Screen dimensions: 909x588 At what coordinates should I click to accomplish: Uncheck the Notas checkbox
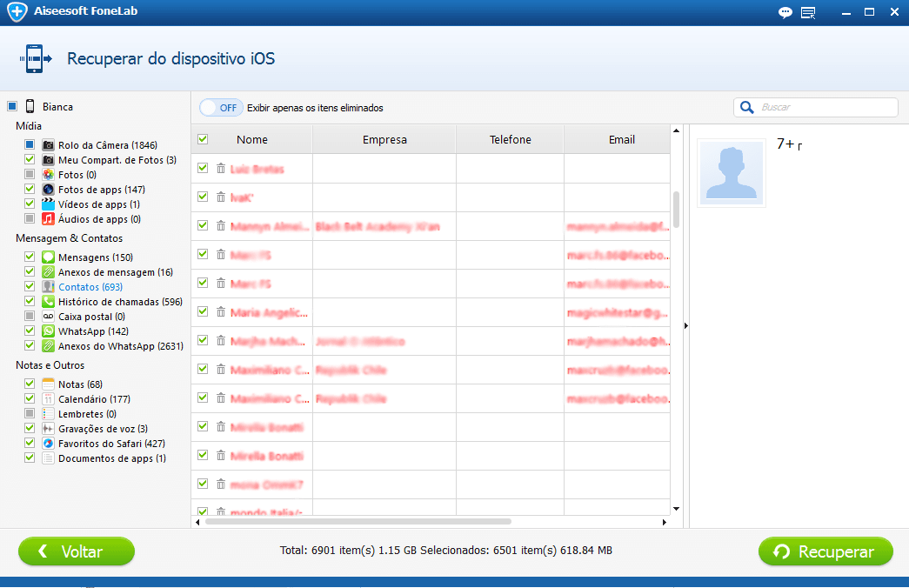pyautogui.click(x=30, y=384)
